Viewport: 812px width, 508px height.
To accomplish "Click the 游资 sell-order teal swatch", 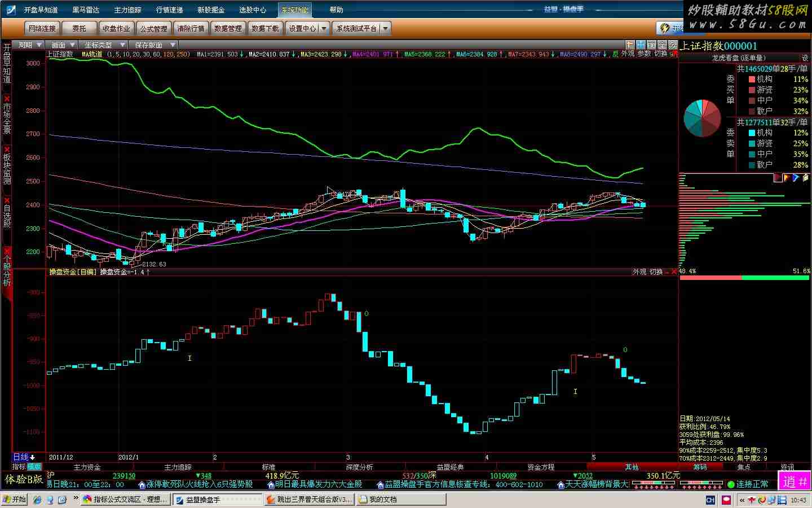I will tap(752, 144).
